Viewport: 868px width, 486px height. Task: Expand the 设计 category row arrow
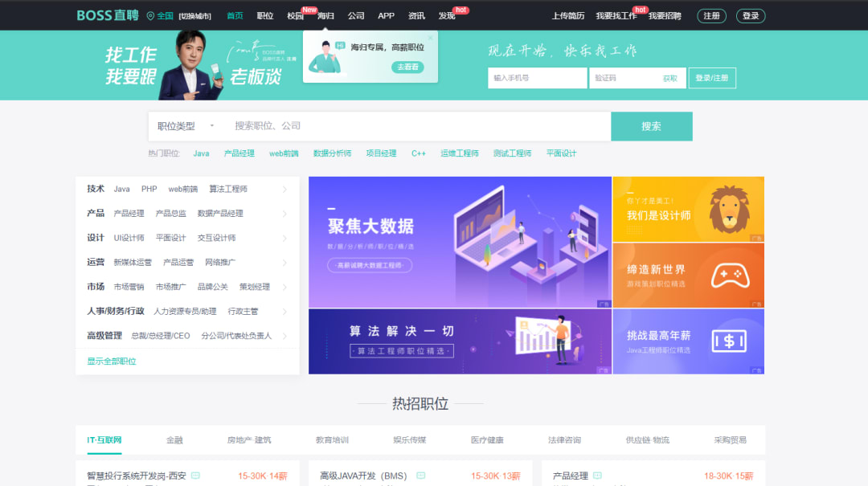[x=285, y=238]
